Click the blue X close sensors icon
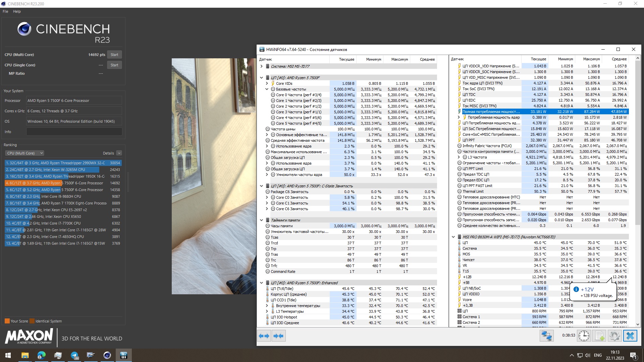644x362 pixels. tap(630, 336)
